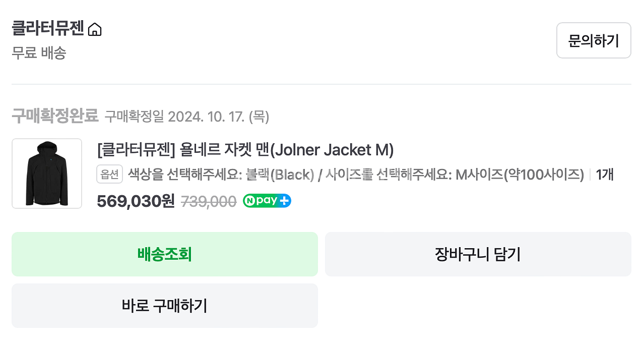Screen dimensions: 644x345
Task: Click the plus icon on the Npay badge
Action: (x=285, y=200)
